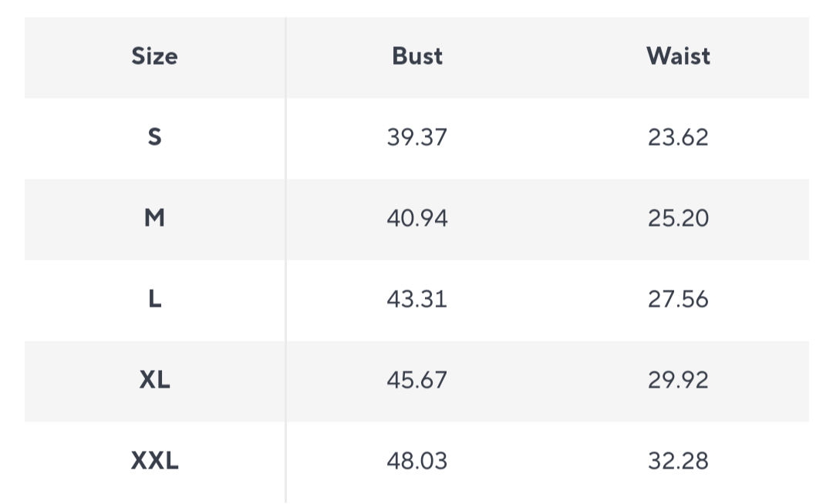The width and height of the screenshot is (833, 504).
Task: Pick the 45.67 bust measurement
Action: point(417,380)
